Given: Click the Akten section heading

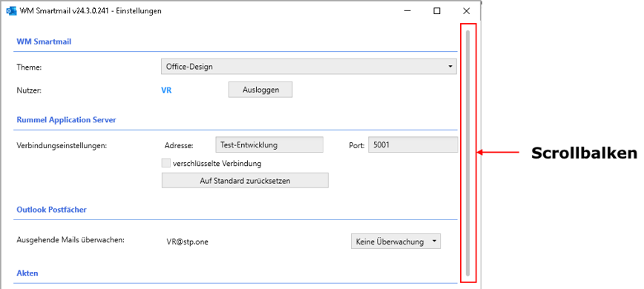Looking at the screenshot, I should (x=27, y=273).
